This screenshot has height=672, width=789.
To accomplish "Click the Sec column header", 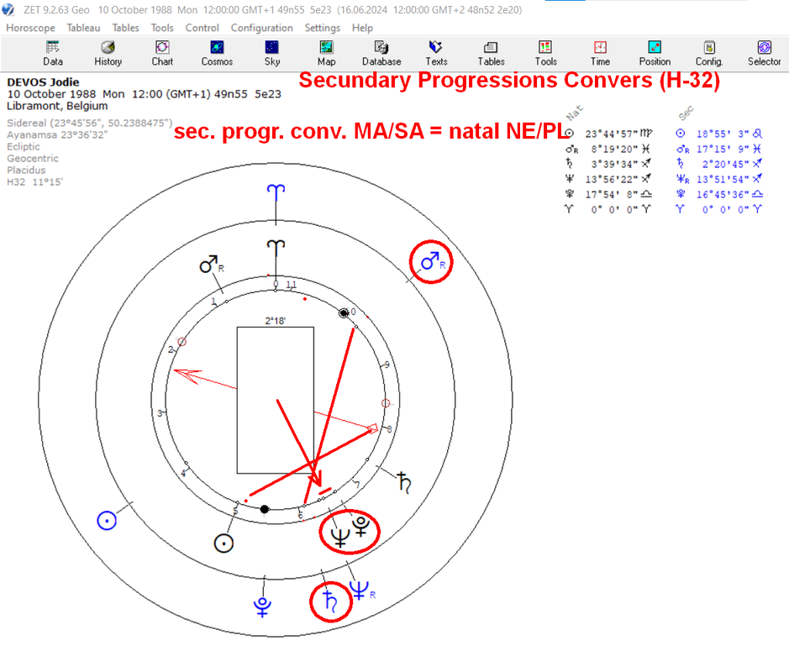I will coord(686,113).
